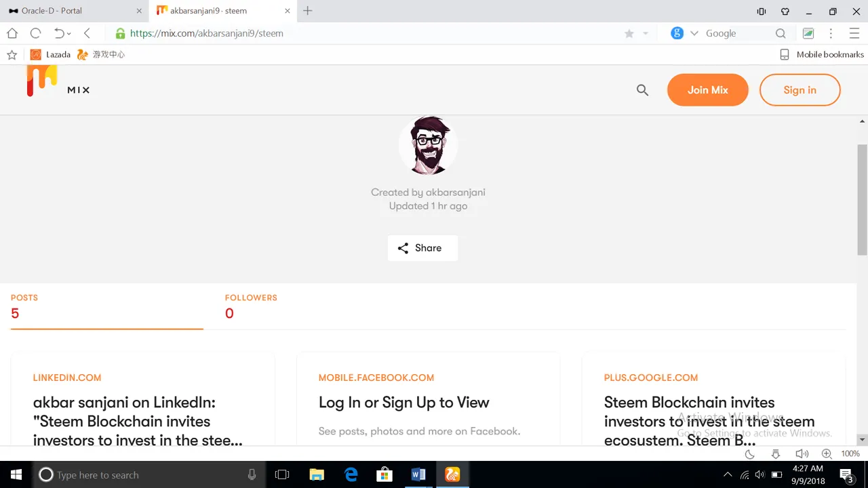
Task: Select the POSTS tab
Action: [x=107, y=307]
